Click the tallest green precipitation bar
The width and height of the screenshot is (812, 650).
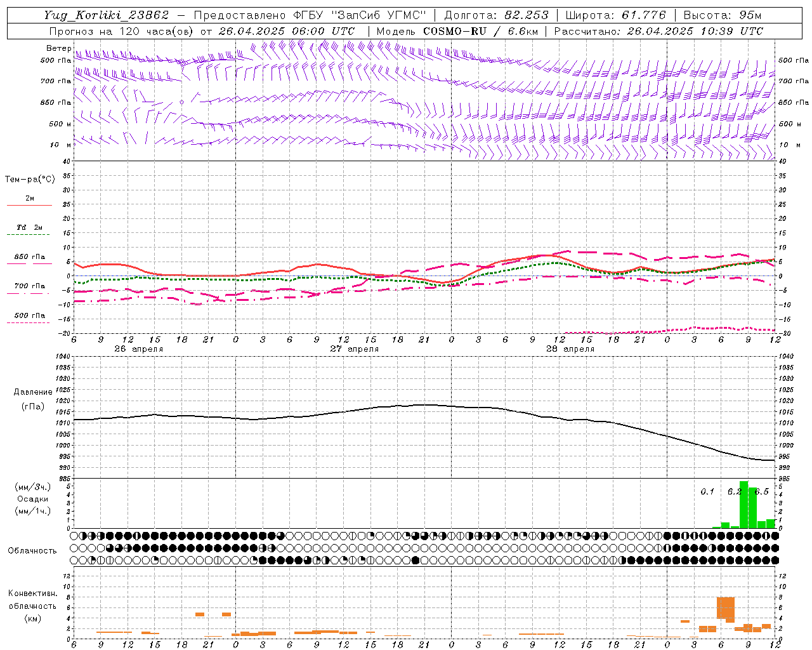(743, 505)
